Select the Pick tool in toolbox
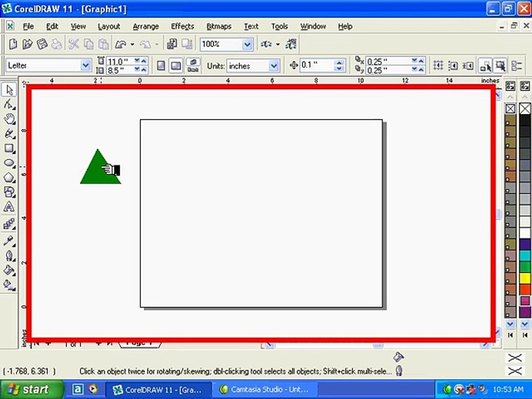Image resolution: width=532 pixels, height=399 pixels. point(9,90)
